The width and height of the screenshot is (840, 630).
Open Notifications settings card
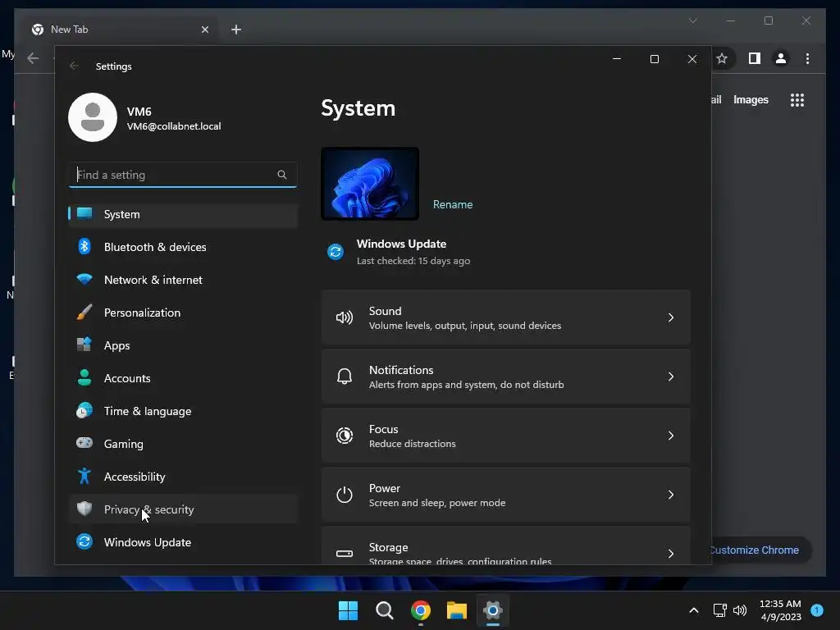[505, 377]
